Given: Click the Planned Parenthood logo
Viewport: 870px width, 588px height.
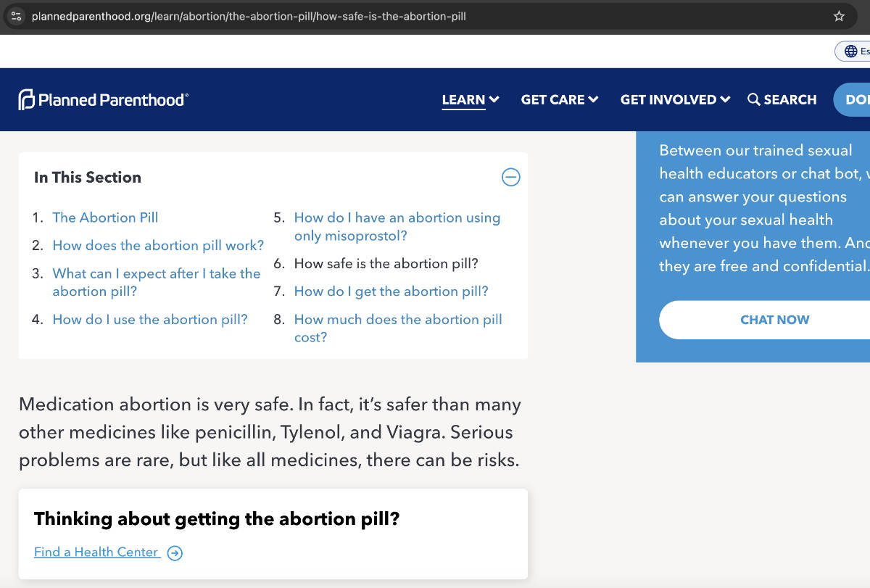Looking at the screenshot, I should [x=103, y=99].
